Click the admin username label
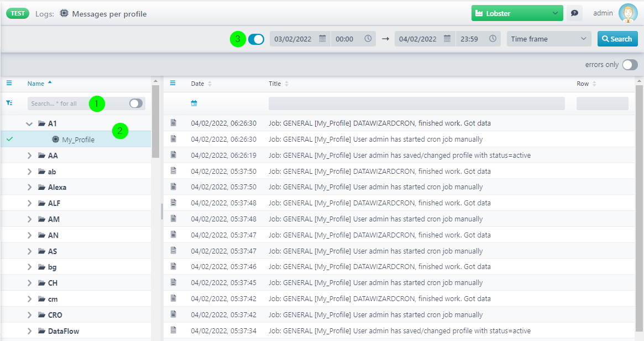 point(603,13)
